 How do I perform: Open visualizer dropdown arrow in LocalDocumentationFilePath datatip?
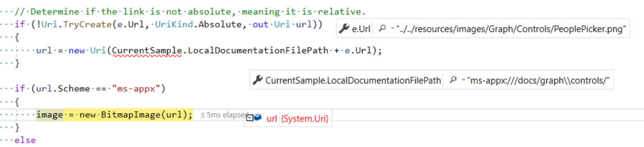coord(463,80)
